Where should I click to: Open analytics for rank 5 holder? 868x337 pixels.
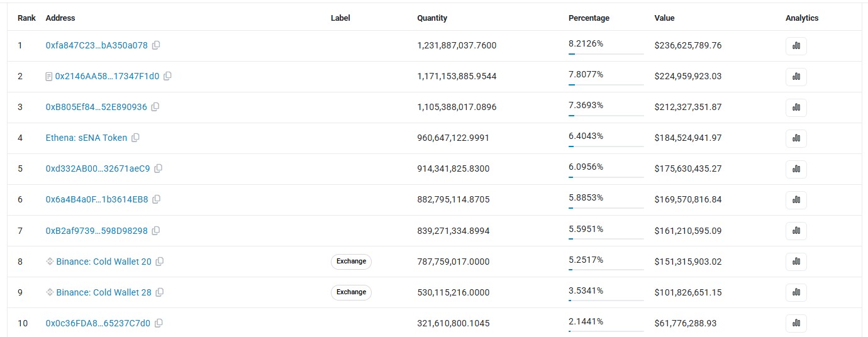pyautogui.click(x=796, y=168)
